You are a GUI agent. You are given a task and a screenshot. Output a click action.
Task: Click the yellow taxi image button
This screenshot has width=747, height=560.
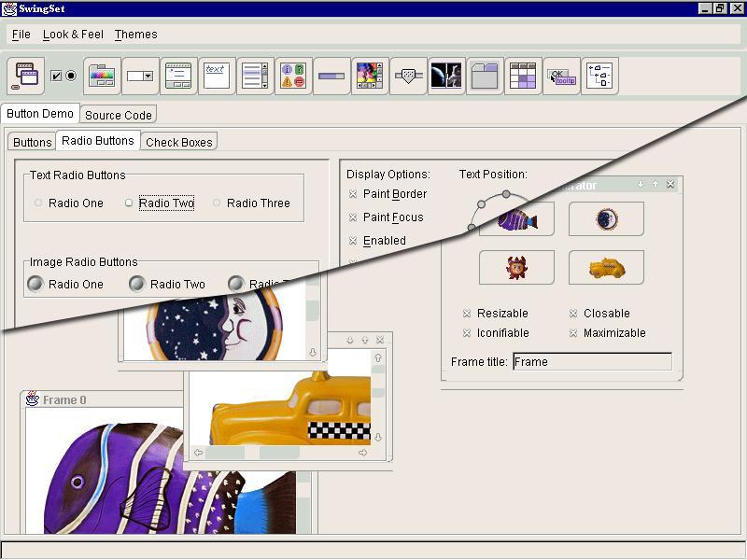pyautogui.click(x=606, y=268)
